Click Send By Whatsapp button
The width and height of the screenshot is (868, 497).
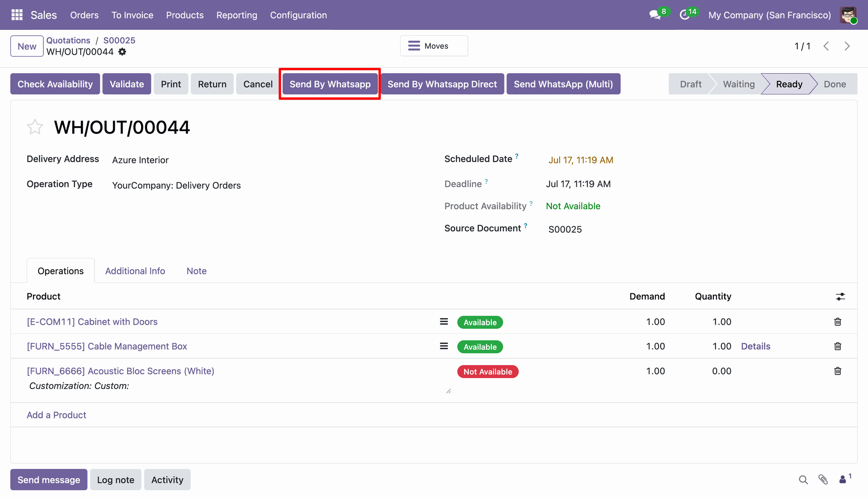click(330, 84)
